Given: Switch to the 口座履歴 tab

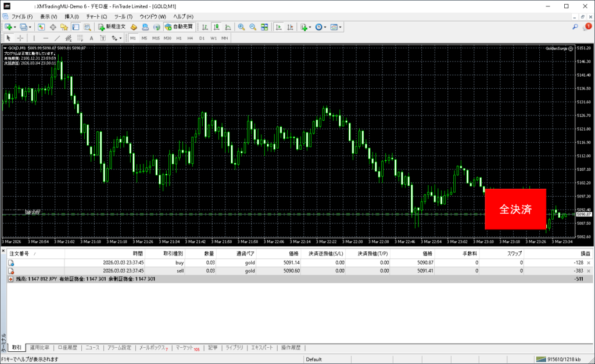Looking at the screenshot, I should [67, 348].
